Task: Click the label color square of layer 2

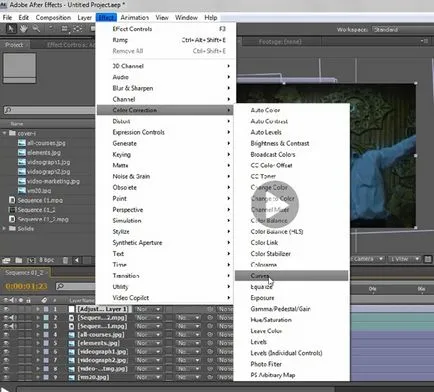Action: [x=46, y=318]
